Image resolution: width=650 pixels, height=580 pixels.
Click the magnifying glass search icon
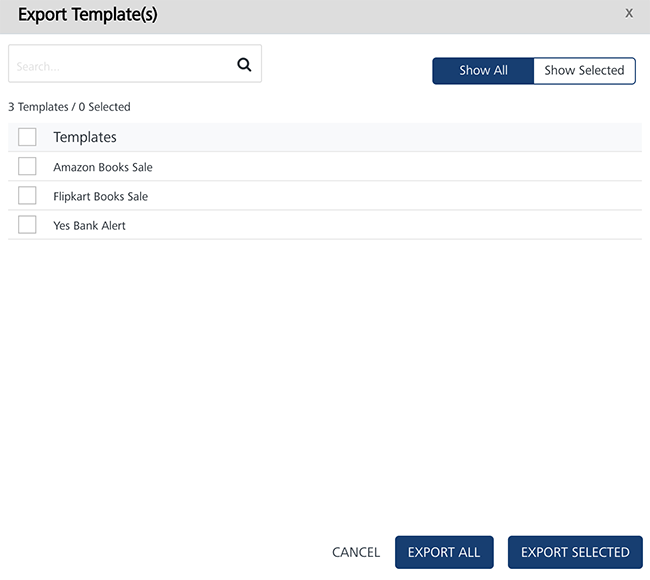[244, 65]
